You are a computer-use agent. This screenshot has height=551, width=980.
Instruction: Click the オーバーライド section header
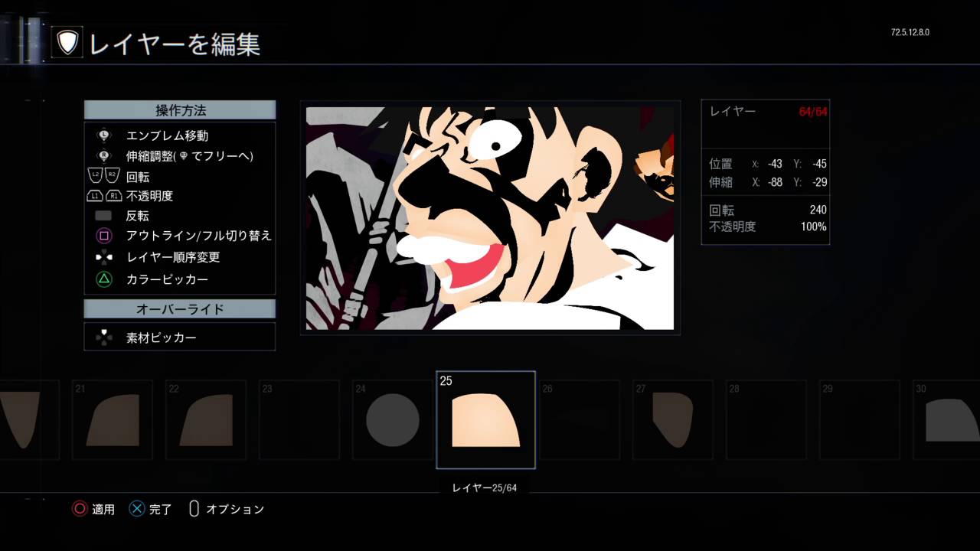pos(180,309)
